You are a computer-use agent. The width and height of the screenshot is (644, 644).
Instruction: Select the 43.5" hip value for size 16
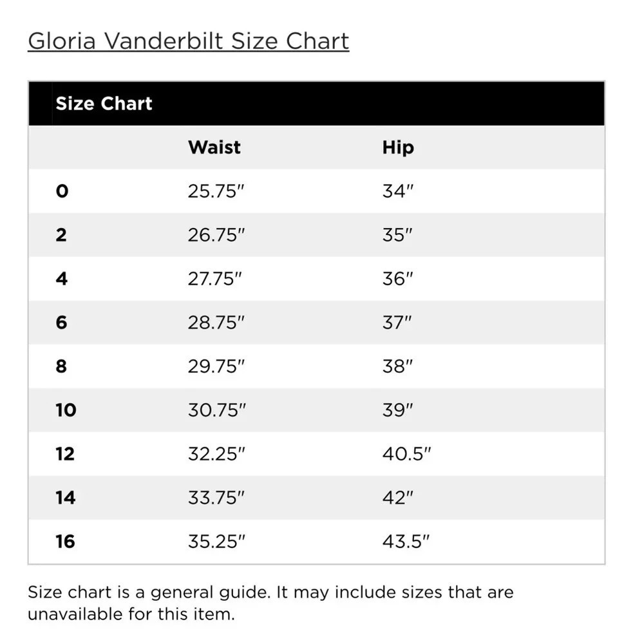coord(406,542)
